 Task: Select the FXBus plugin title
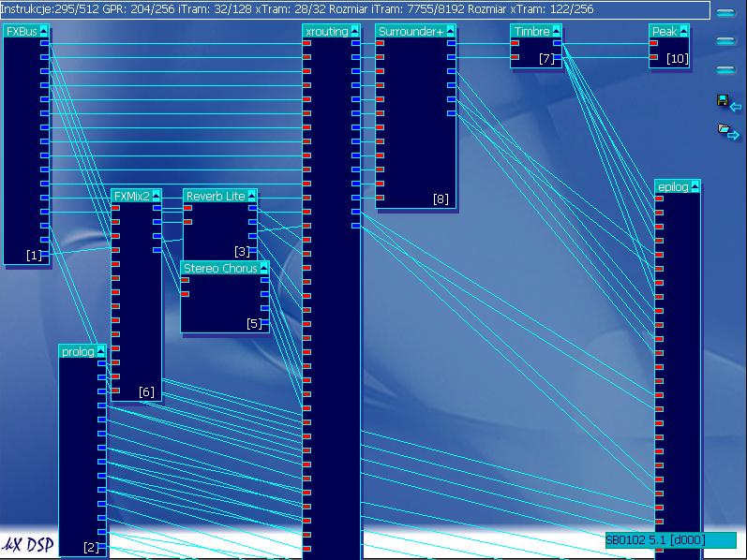coord(22,32)
